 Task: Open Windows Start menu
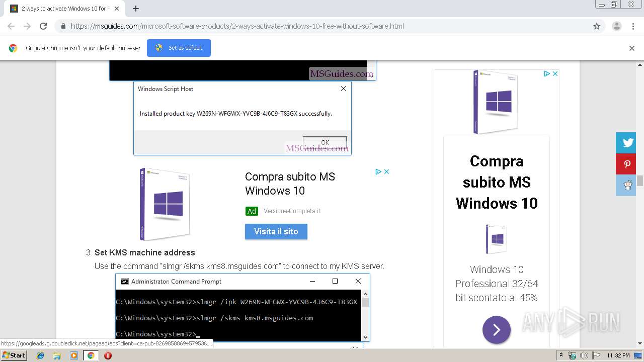[14, 355]
